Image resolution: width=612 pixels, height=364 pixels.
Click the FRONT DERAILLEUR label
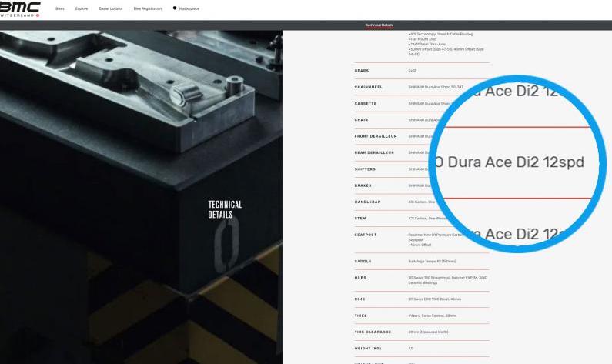click(376, 136)
